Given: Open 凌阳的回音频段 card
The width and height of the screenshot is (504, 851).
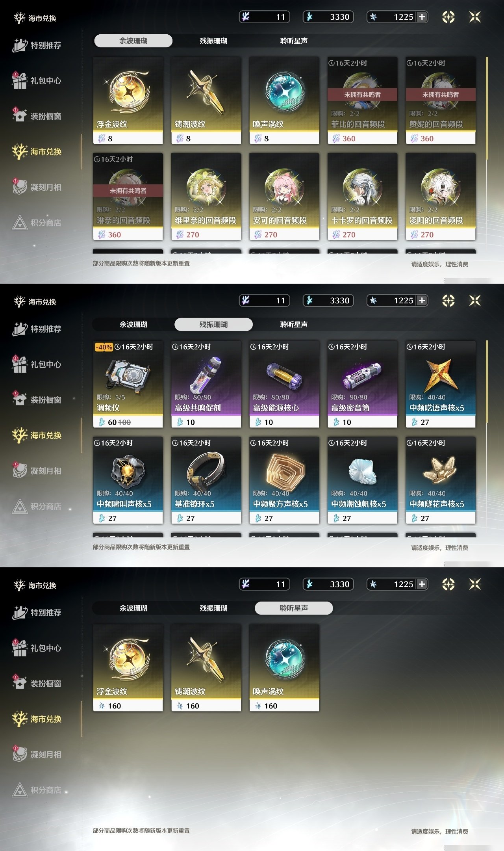Looking at the screenshot, I should coord(441,197).
